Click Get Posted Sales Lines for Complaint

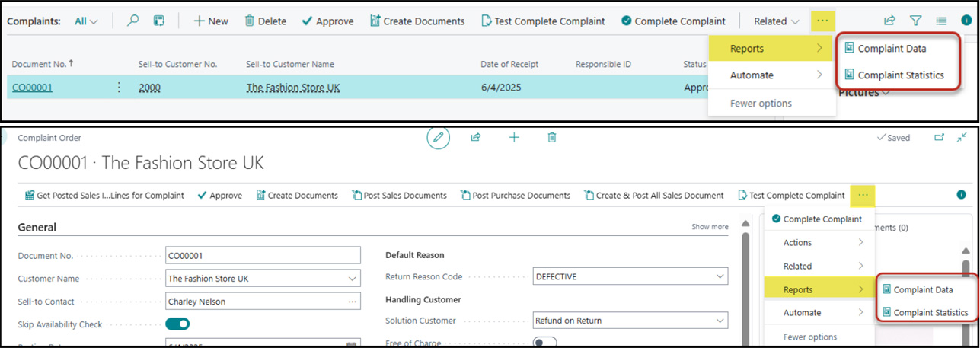point(104,196)
